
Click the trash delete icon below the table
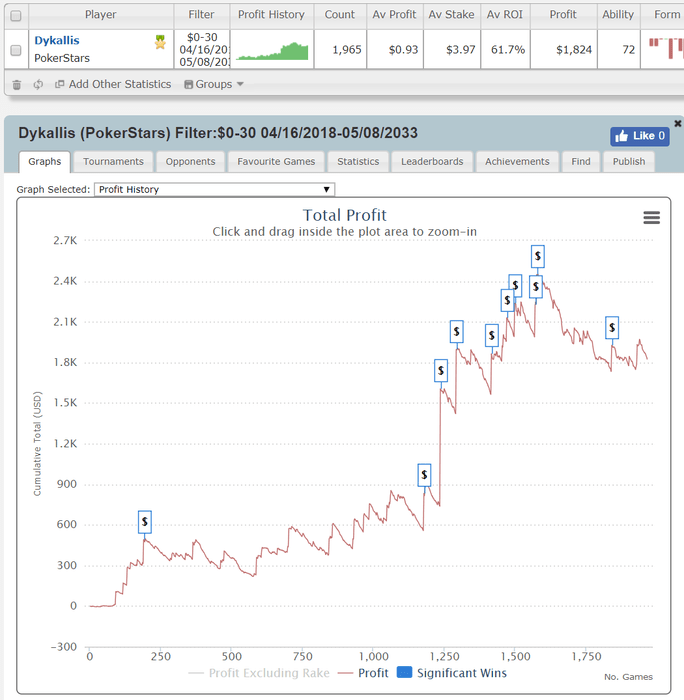(17, 84)
